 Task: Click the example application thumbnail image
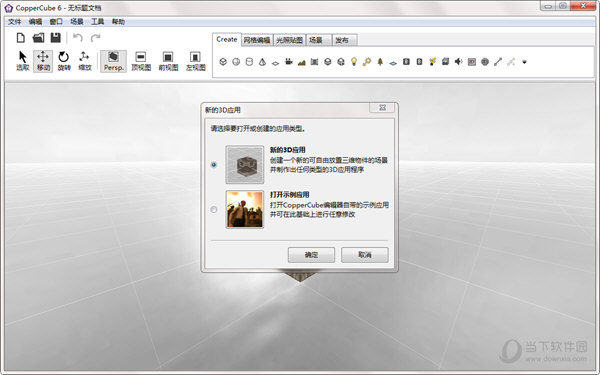click(x=245, y=209)
